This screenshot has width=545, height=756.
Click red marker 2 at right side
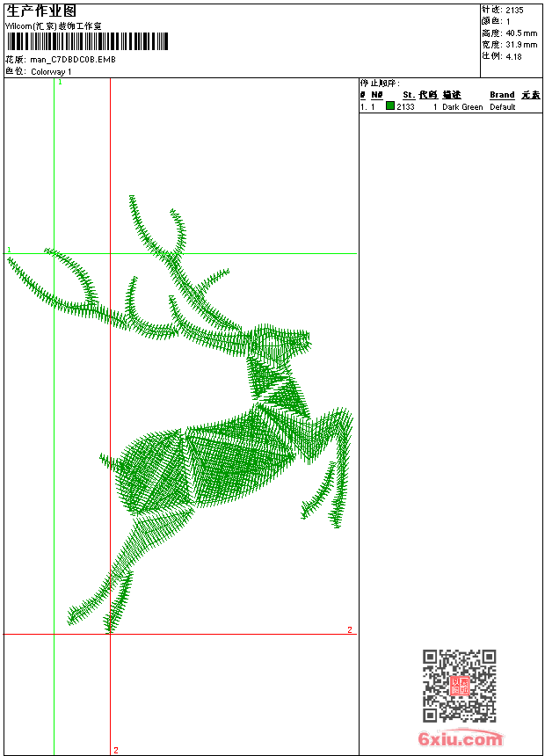349,629
